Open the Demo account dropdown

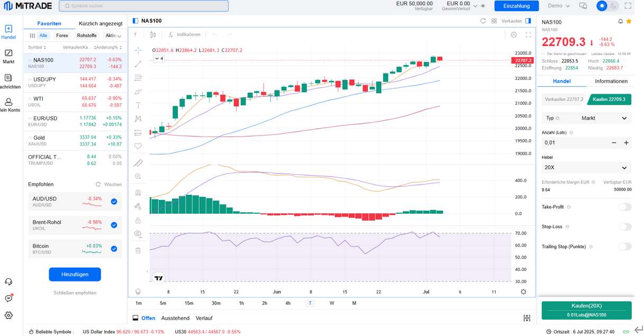point(559,6)
